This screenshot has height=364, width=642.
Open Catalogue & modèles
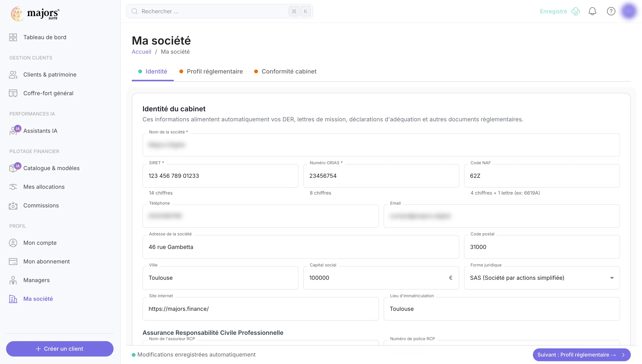pos(51,168)
